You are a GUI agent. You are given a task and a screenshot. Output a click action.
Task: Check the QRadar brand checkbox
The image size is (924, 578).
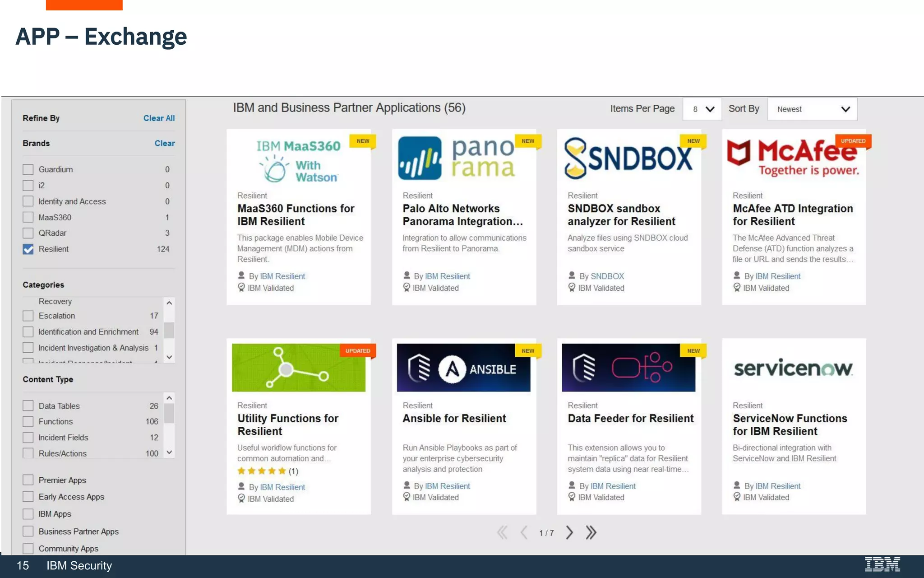pyautogui.click(x=28, y=233)
